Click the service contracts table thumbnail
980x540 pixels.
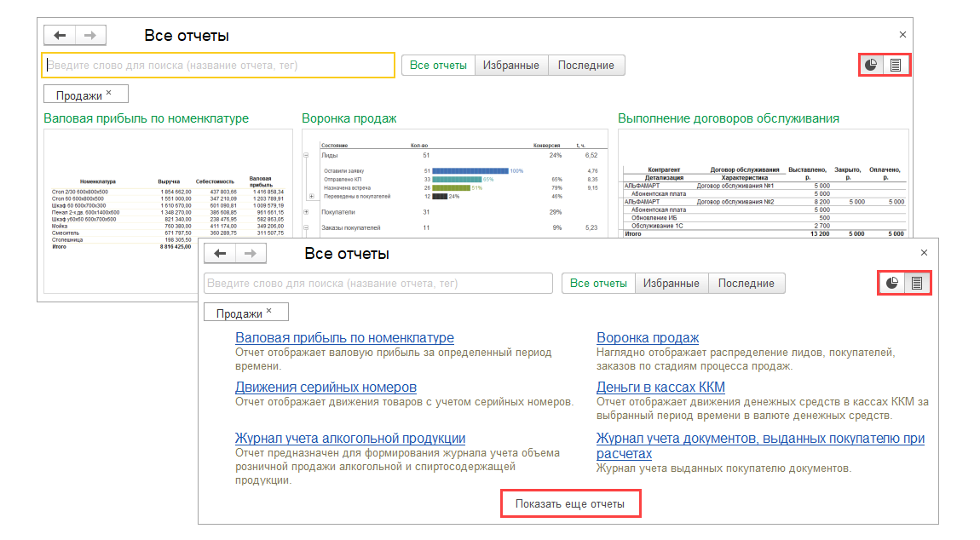pos(764,184)
